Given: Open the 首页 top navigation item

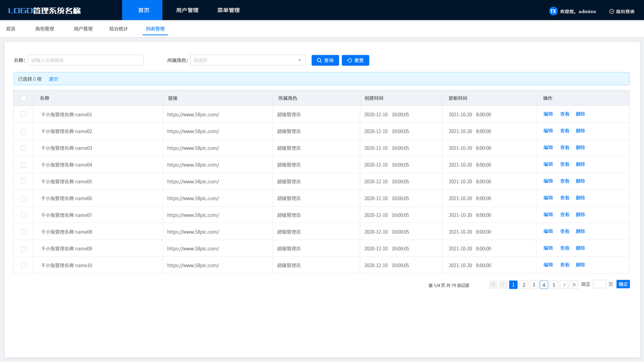Looking at the screenshot, I should 142,10.
